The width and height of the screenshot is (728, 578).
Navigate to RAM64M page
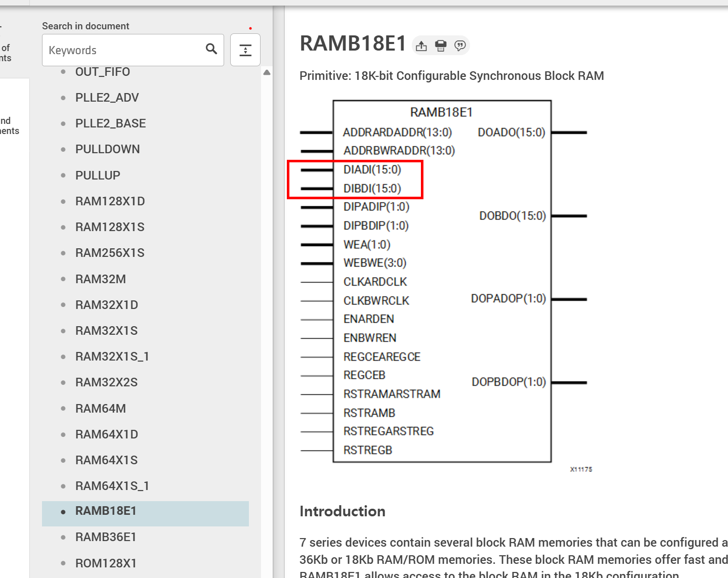click(x=101, y=409)
